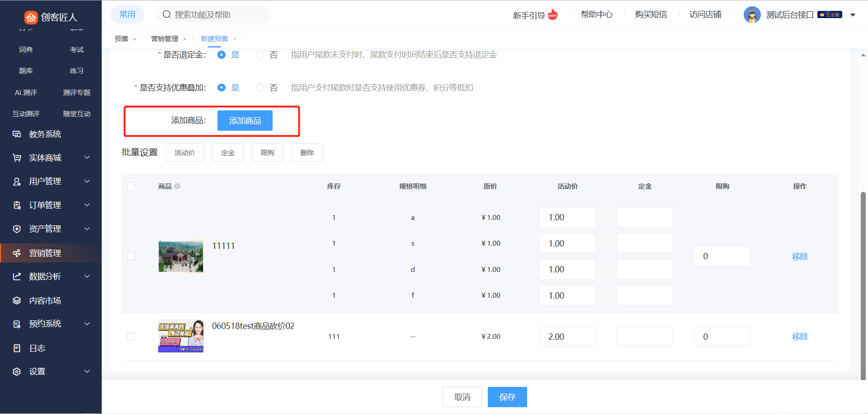
Task: Click the 创客匠人 logo icon
Action: pos(31,17)
